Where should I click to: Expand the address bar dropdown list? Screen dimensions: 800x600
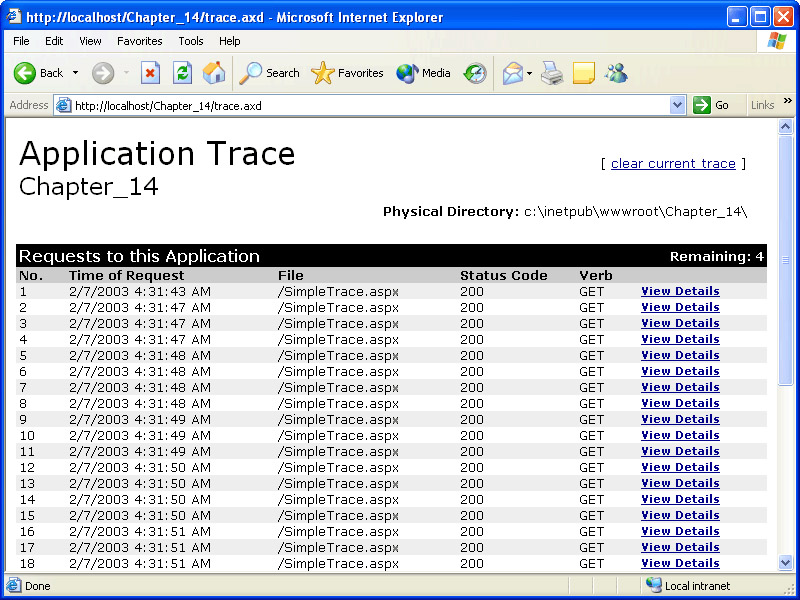point(677,105)
